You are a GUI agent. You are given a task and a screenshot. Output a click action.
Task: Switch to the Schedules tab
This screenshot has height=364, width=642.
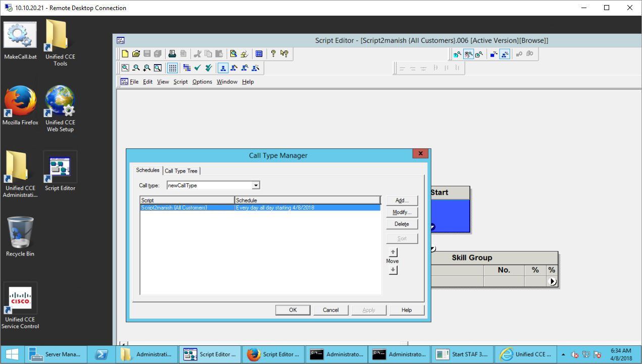coord(147,170)
